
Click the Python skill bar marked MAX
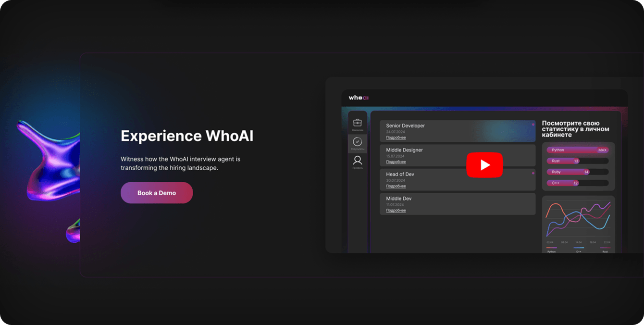(578, 150)
